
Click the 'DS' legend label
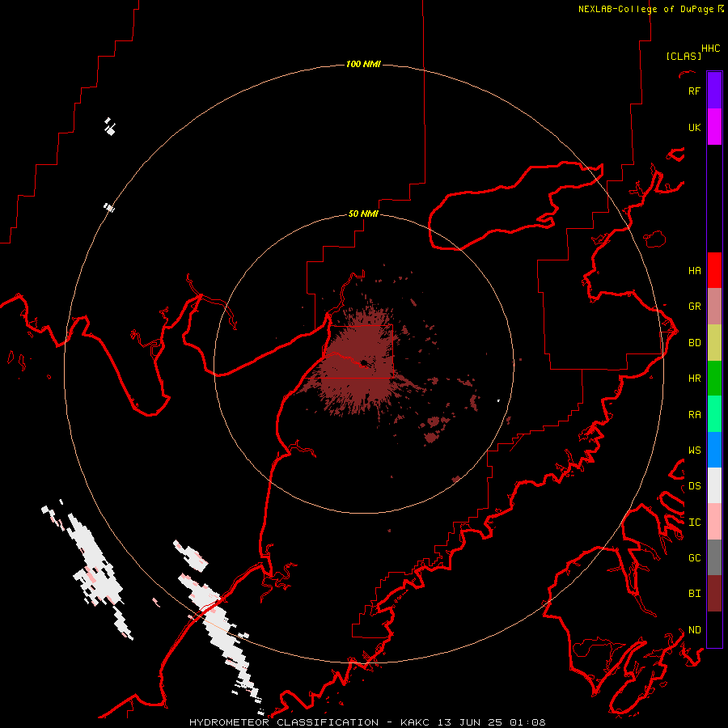tap(694, 485)
